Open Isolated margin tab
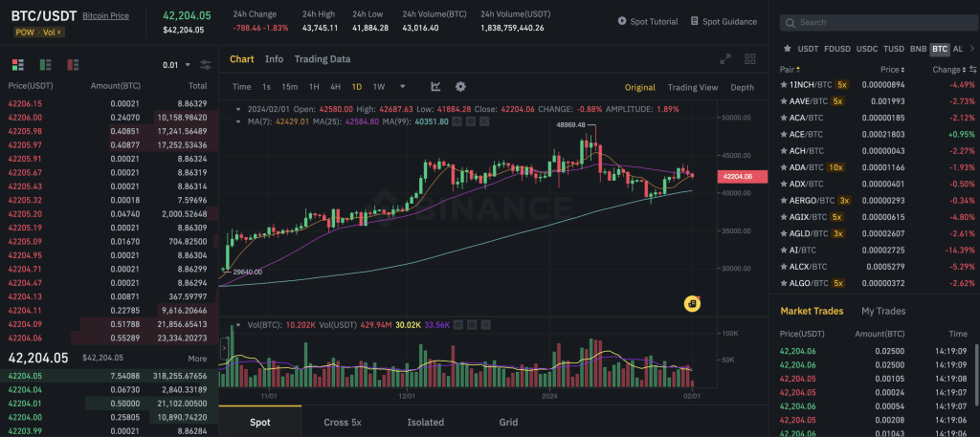The image size is (980, 437). tap(426, 422)
